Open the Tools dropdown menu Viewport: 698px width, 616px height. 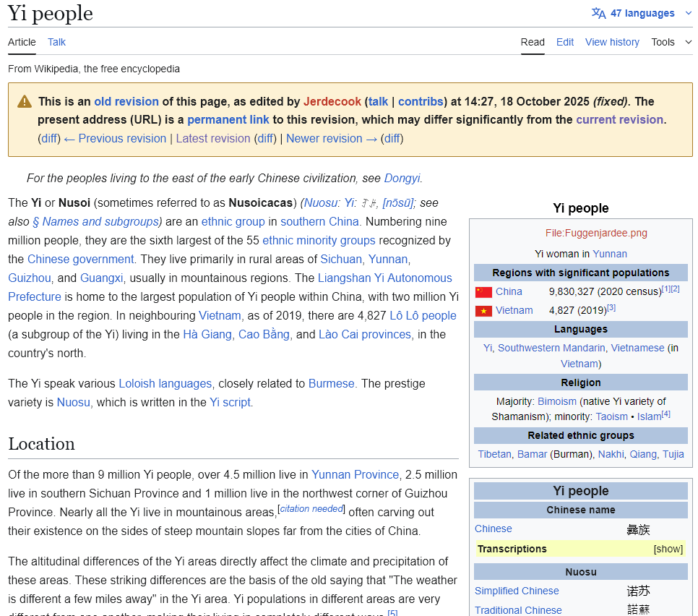click(x=672, y=42)
